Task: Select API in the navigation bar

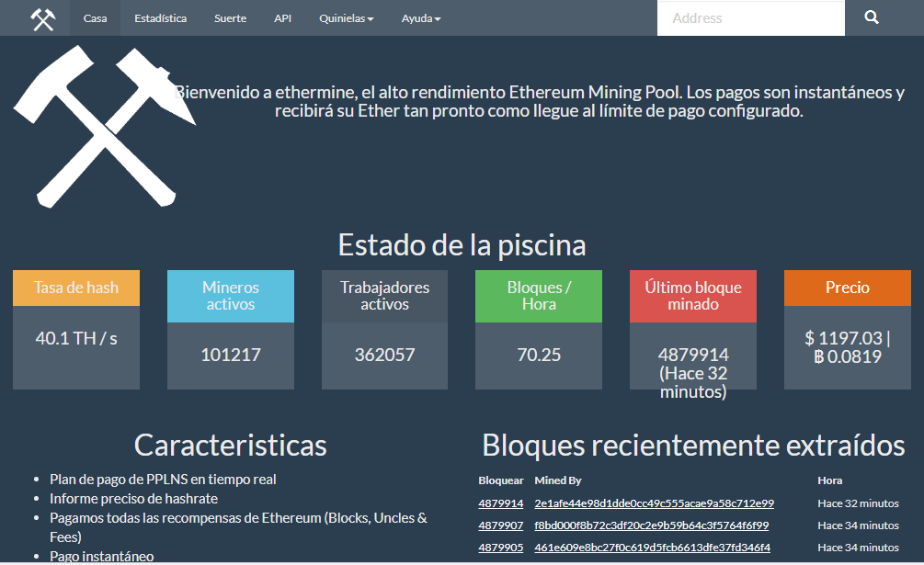Action: pyautogui.click(x=283, y=18)
